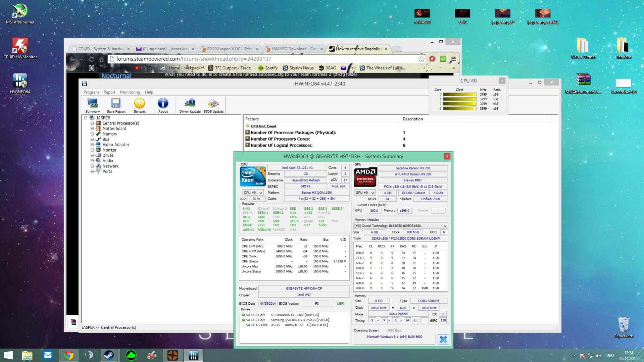Click the Save Report toolbar icon
644x362 pixels.
116,106
